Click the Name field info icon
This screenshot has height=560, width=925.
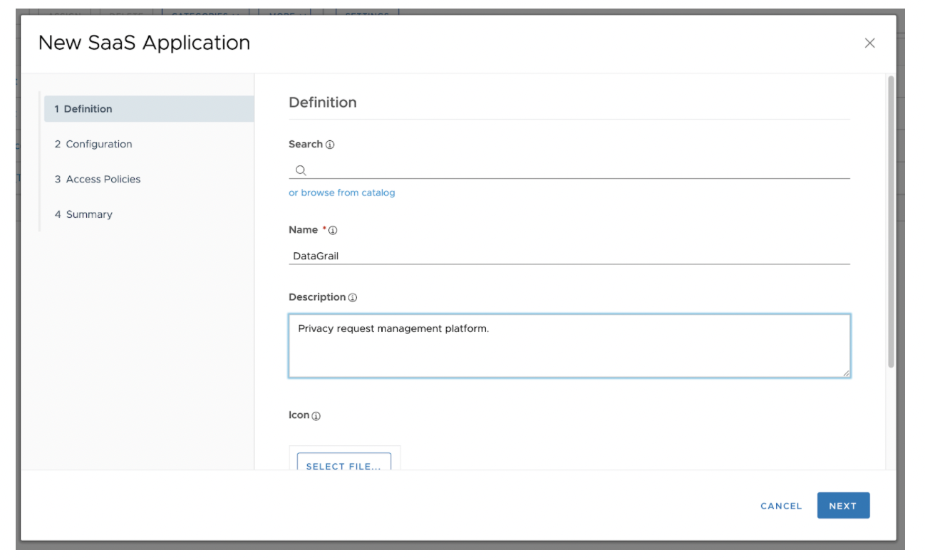[x=333, y=230]
